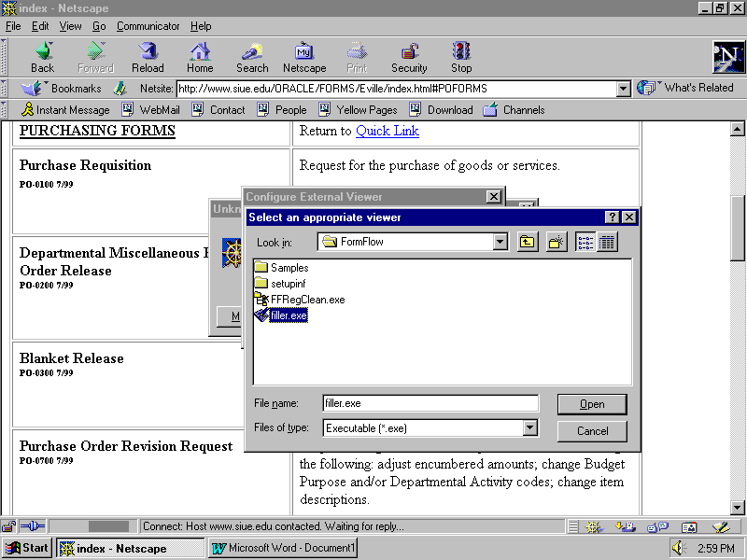
Task: Open Bookmarks in the location toolbar
Action: (x=63, y=89)
